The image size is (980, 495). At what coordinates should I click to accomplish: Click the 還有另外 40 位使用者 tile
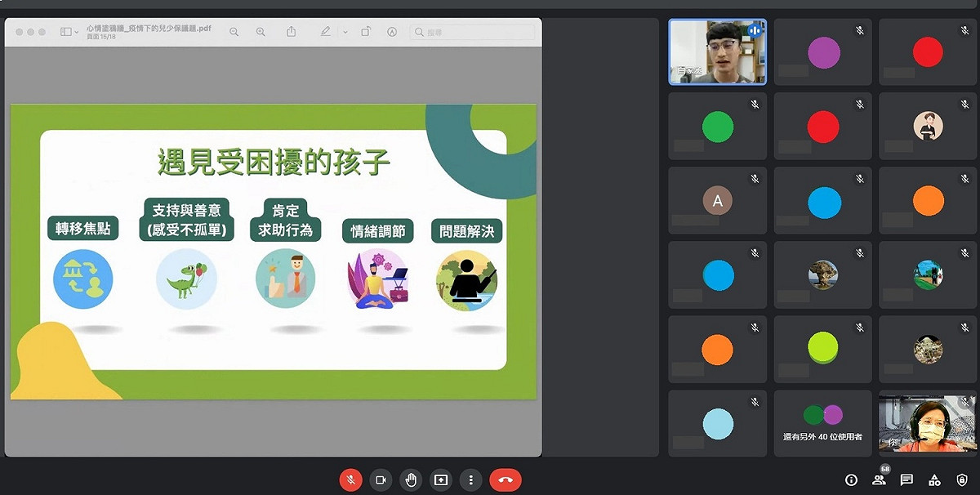coord(822,424)
